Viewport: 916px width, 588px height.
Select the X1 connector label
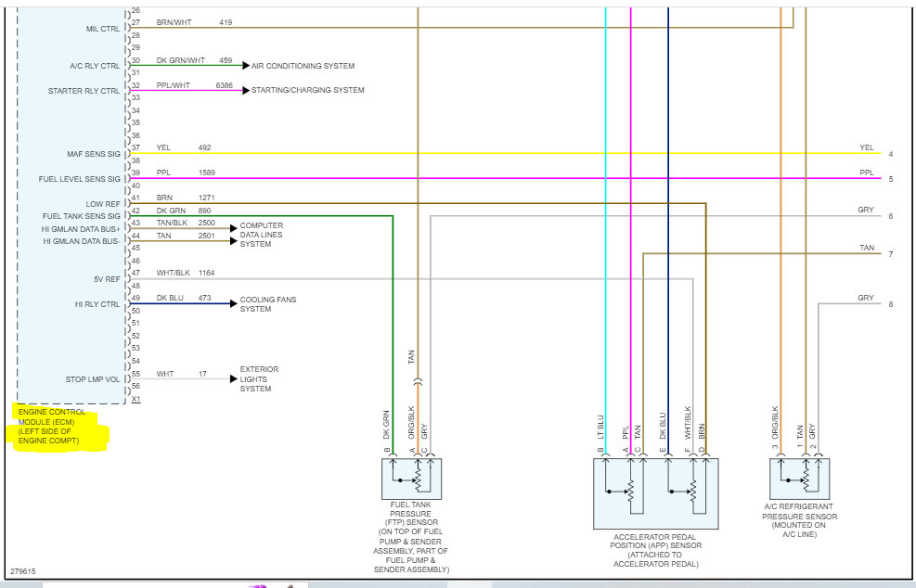pos(136,400)
